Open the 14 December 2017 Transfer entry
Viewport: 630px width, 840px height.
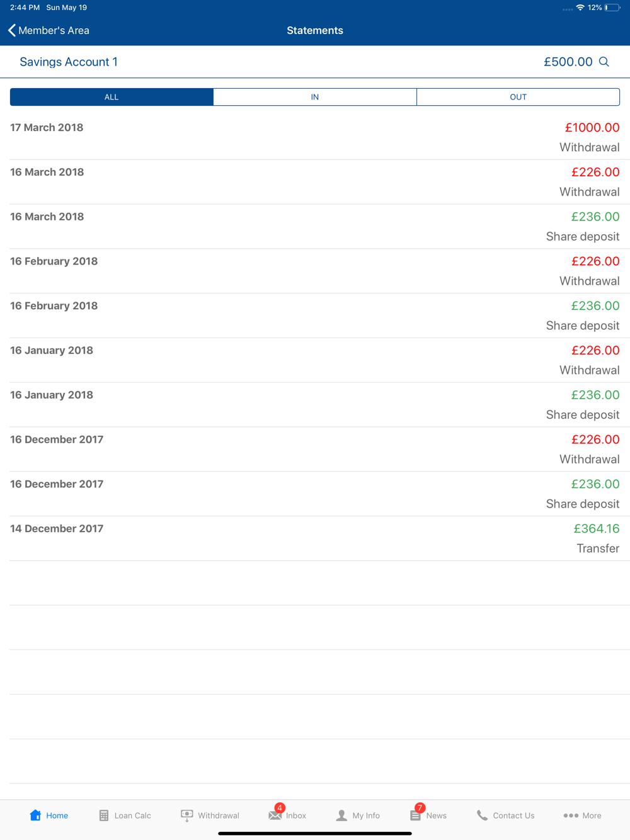pos(315,538)
